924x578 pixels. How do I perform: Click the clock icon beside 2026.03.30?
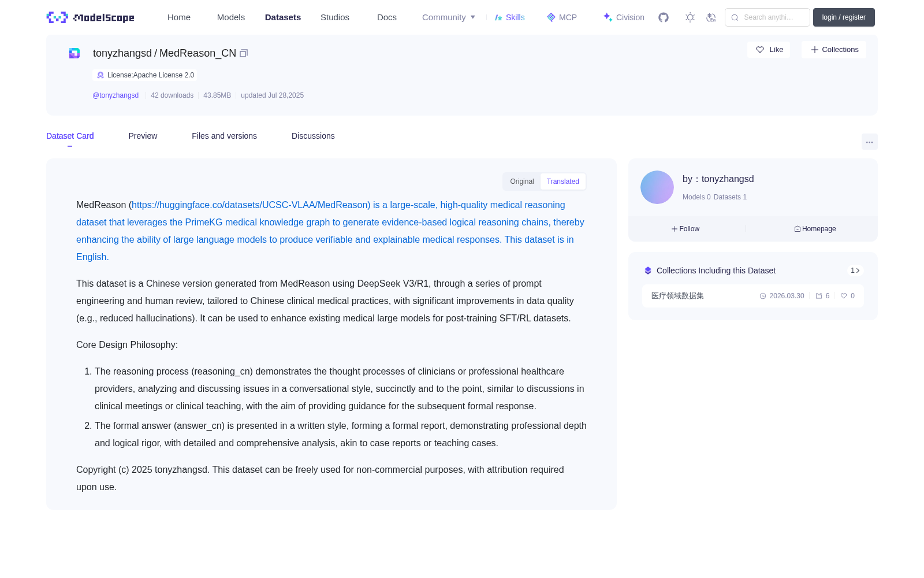coord(763,296)
